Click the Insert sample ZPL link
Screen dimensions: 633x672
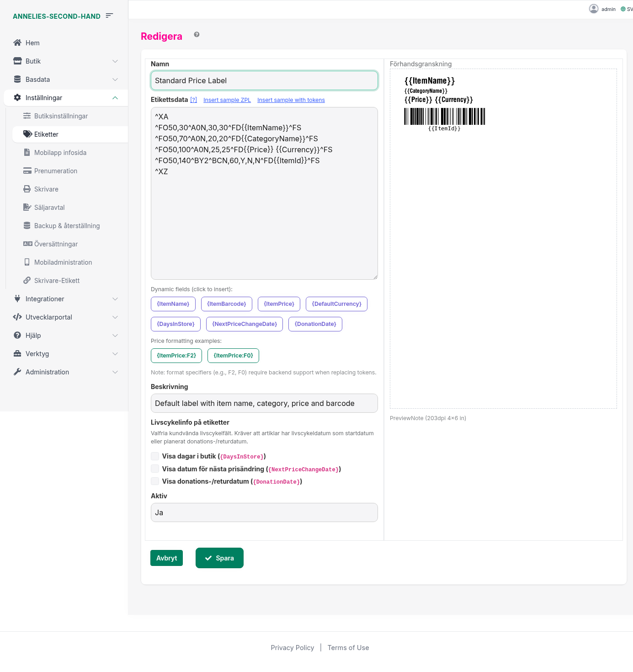tap(227, 100)
